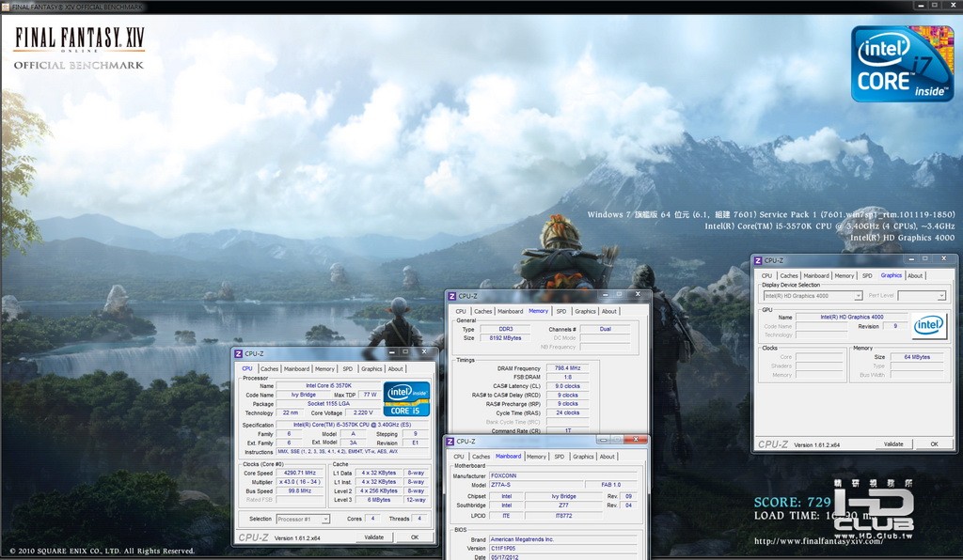Click the Intel Core i5 logo in CPU-Z
Viewport: 963px width, 560px height.
406,398
